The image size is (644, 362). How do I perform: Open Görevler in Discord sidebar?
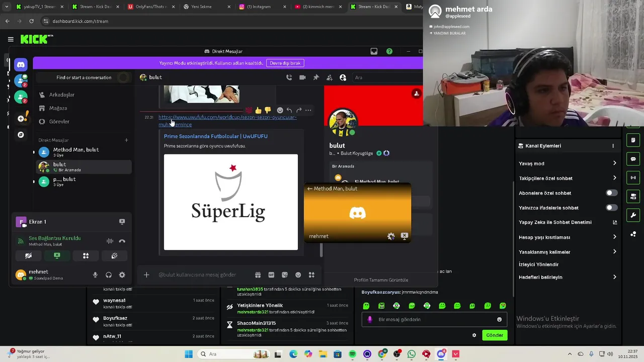(x=84, y=122)
